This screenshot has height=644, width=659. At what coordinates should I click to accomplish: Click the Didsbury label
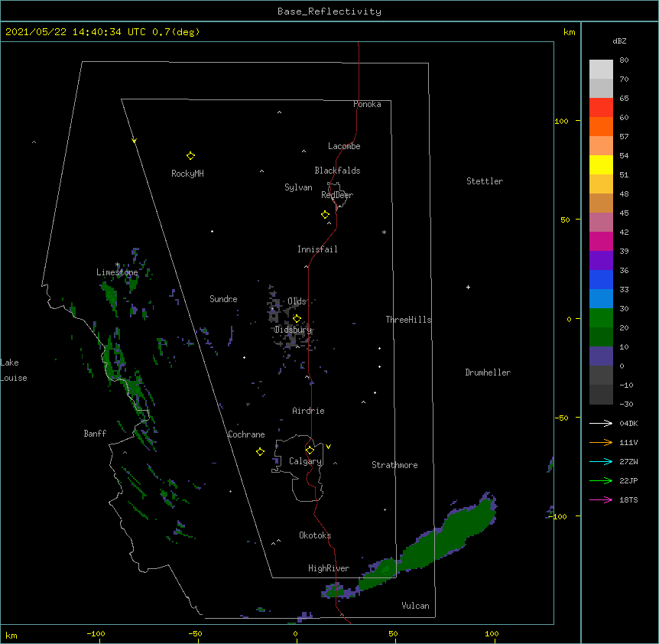pos(294,330)
